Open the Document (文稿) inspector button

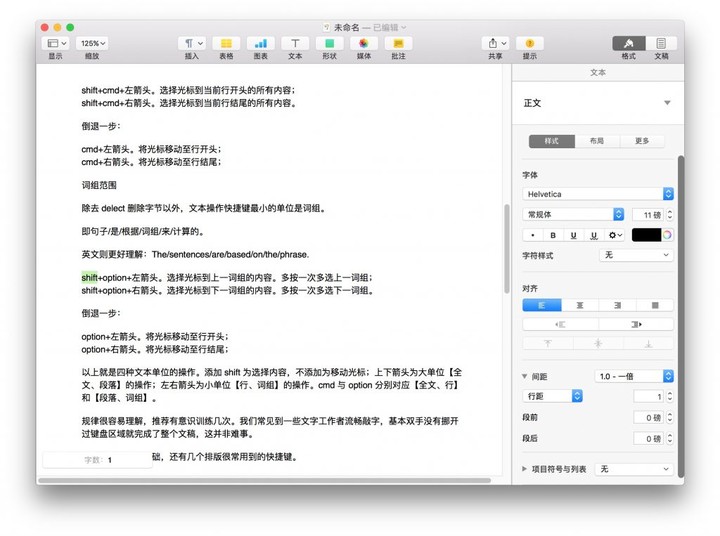(x=661, y=43)
